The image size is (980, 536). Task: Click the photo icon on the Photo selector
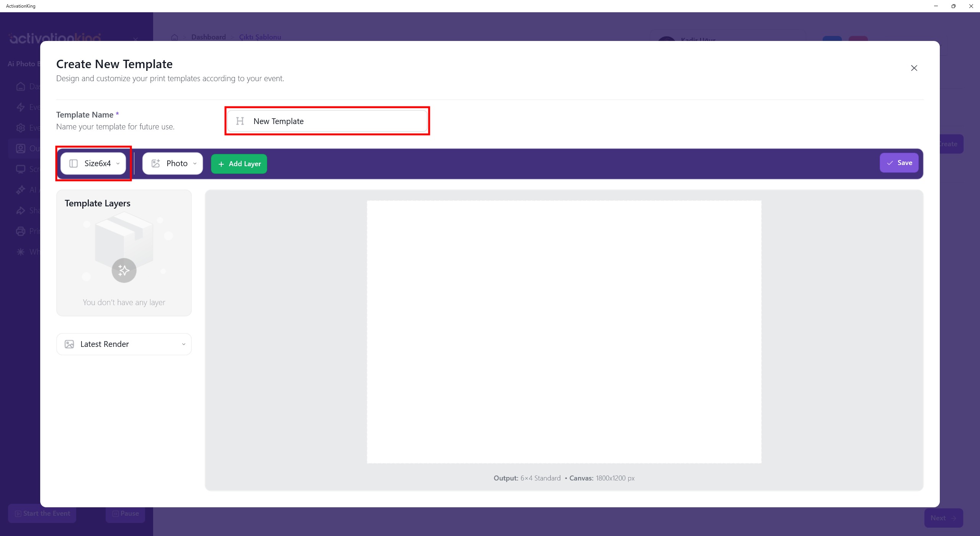(155, 163)
